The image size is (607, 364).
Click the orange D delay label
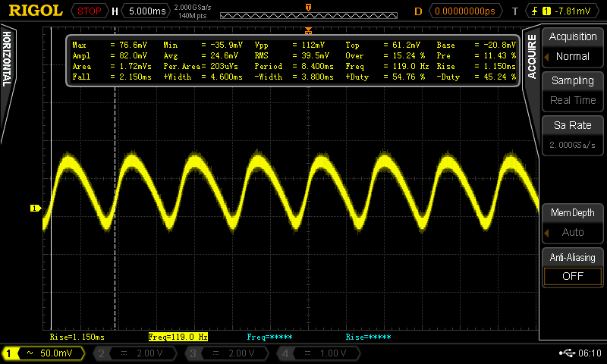418,11
